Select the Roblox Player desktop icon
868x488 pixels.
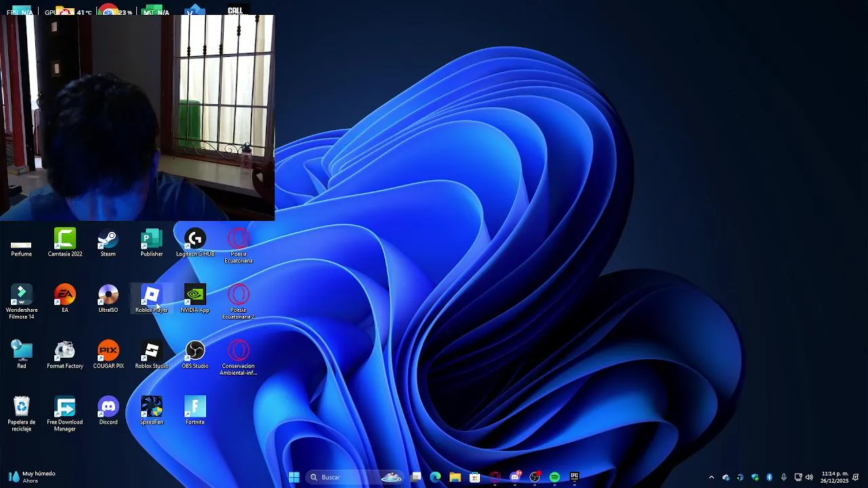tap(151, 299)
